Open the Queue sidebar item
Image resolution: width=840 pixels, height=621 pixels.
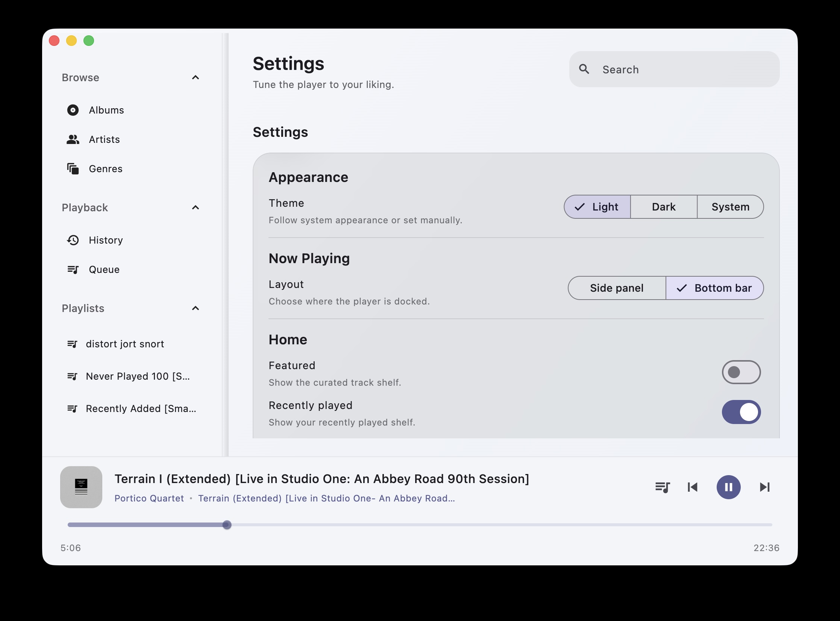(104, 270)
